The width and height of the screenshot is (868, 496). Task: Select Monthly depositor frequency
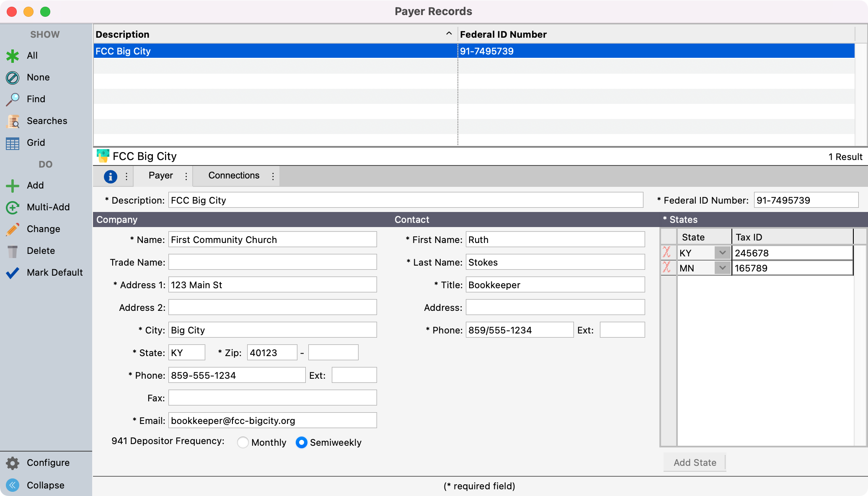point(243,442)
